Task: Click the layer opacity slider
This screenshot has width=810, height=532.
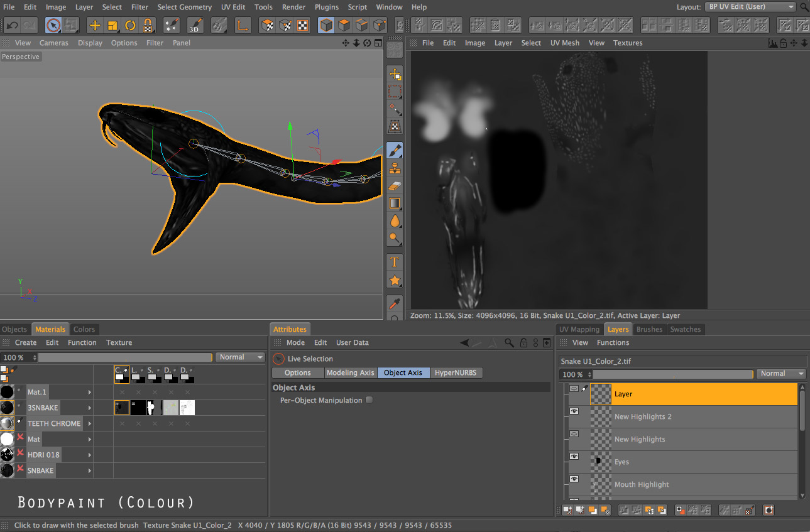Action: (672, 374)
